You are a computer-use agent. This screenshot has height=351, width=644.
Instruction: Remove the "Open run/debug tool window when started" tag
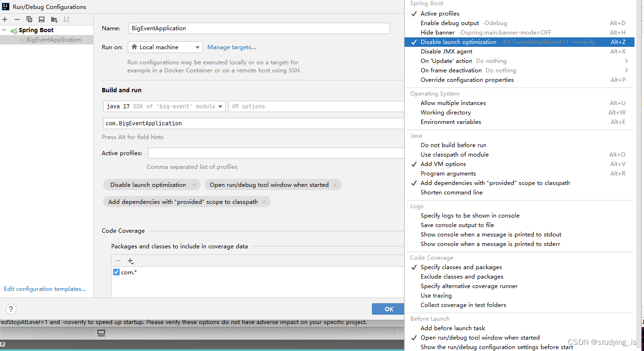(x=335, y=184)
